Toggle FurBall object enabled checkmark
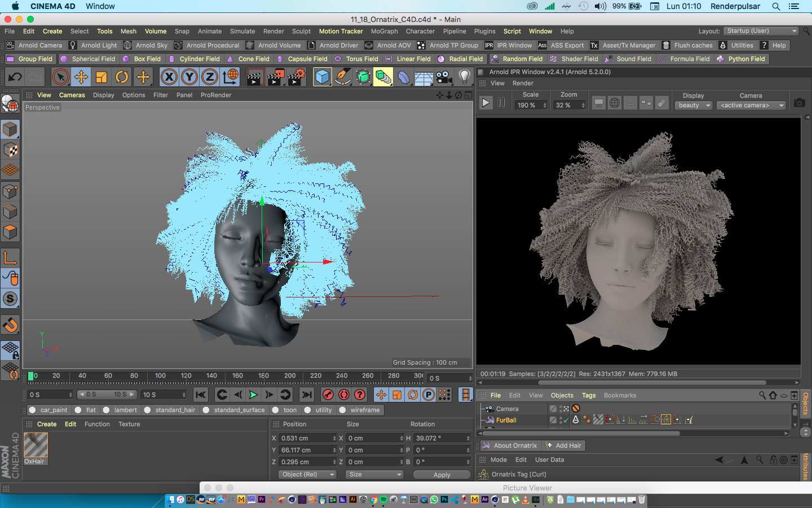This screenshot has height=508, width=812. pos(565,420)
